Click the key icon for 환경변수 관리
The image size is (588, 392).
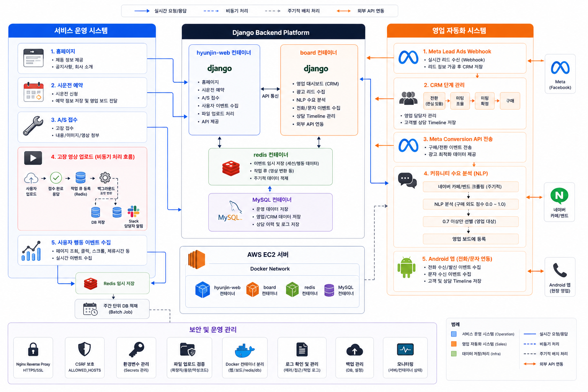(136, 349)
